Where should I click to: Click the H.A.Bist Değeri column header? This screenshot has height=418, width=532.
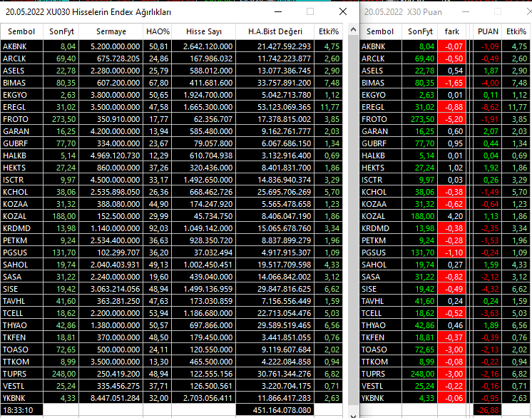[x=275, y=31]
